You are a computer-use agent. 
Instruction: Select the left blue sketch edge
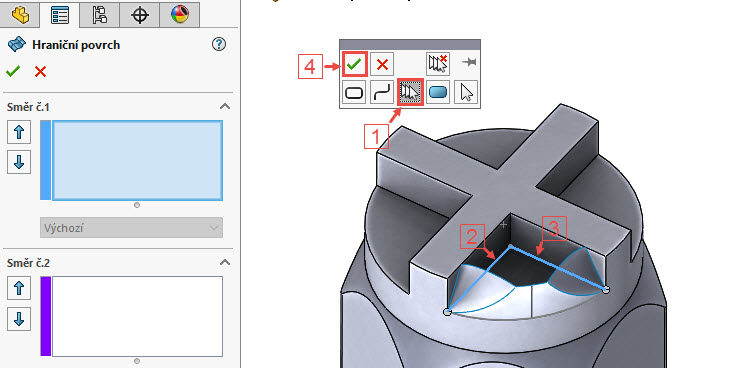[478, 279]
